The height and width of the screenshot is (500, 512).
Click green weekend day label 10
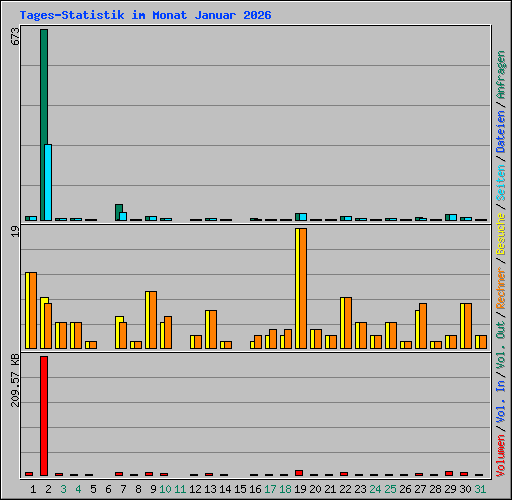pos(166,489)
